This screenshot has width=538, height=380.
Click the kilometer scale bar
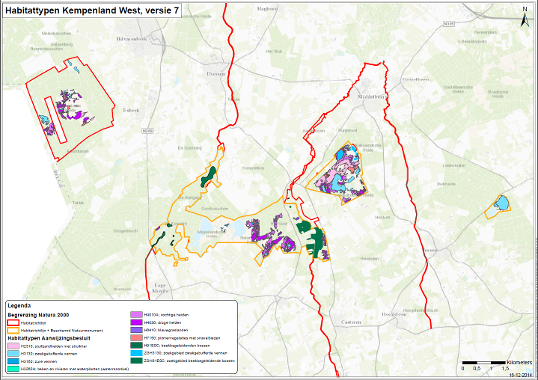pos(484,362)
